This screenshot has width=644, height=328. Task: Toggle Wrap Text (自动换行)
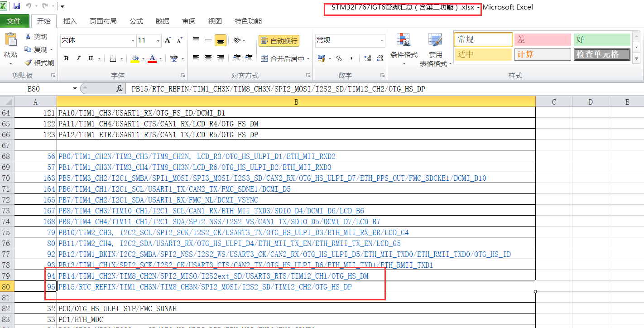(x=279, y=41)
